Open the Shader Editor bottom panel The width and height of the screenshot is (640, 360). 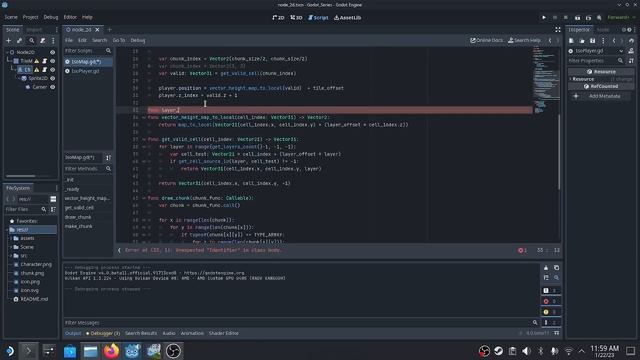tap(224, 333)
